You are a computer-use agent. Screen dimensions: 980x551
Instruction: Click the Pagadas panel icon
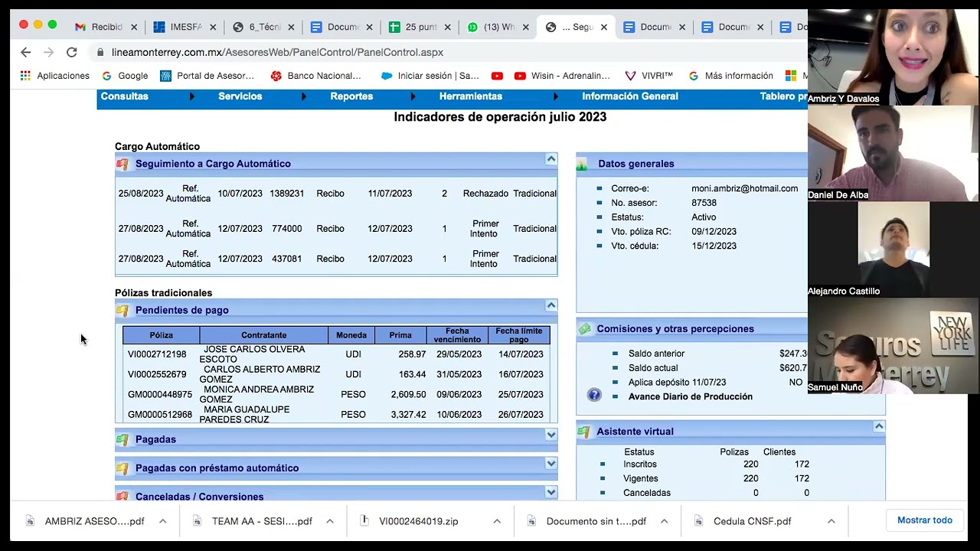pos(122,439)
